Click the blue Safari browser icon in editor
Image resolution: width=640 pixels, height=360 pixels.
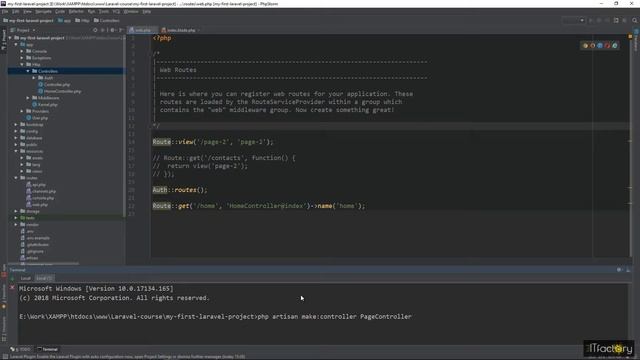[x=600, y=46]
